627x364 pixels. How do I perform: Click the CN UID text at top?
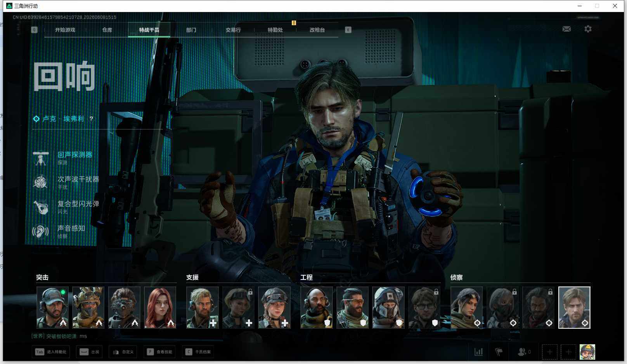pyautogui.click(x=64, y=17)
